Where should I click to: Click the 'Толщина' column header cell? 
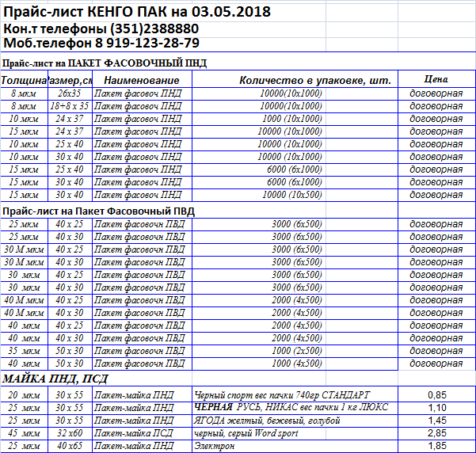coord(24,80)
